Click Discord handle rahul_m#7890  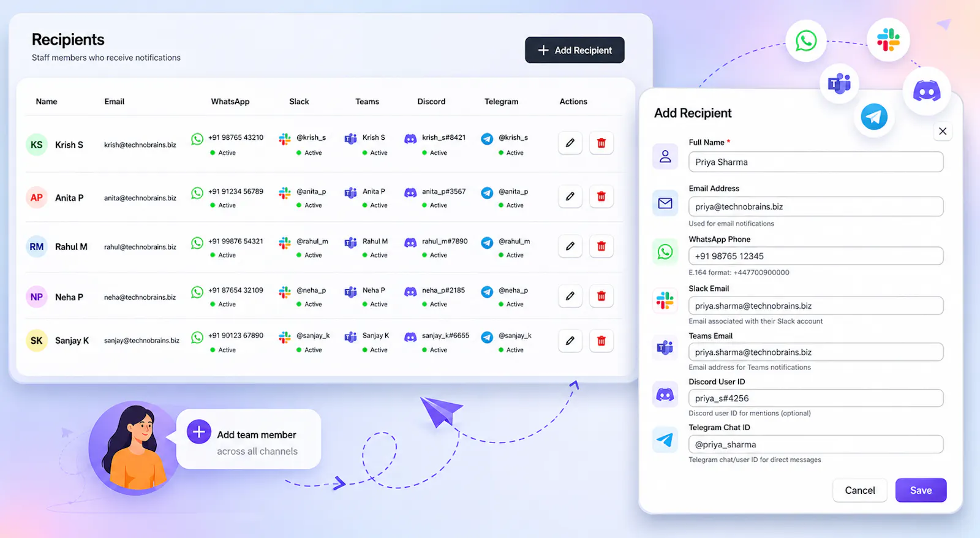coord(445,241)
